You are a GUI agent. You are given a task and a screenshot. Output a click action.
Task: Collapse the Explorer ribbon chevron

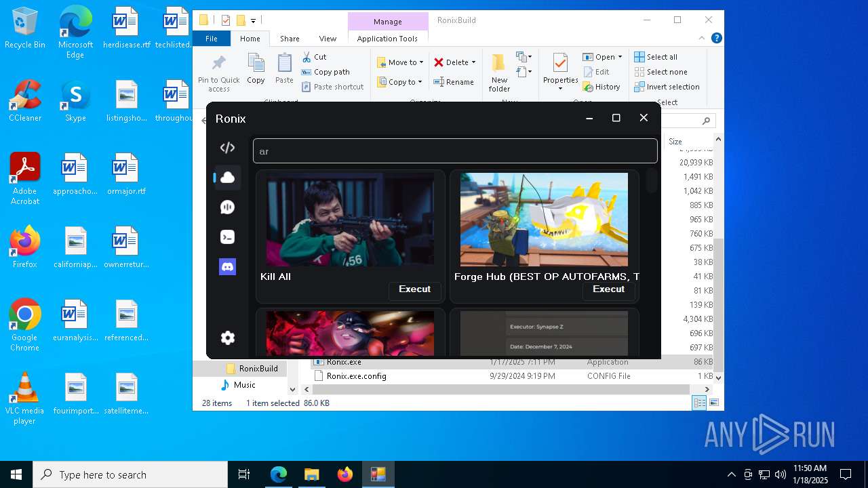(703, 39)
